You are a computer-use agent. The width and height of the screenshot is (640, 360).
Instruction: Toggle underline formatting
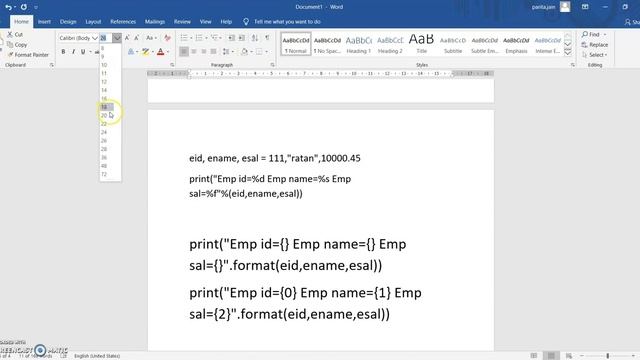(83, 52)
